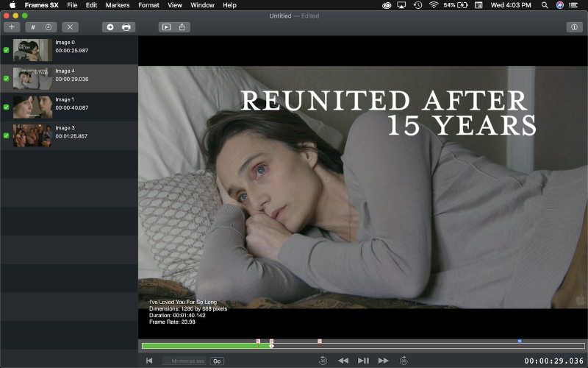This screenshot has width=588, height=368.
Task: Click the plus button to add a frame
Action: pyautogui.click(x=11, y=27)
